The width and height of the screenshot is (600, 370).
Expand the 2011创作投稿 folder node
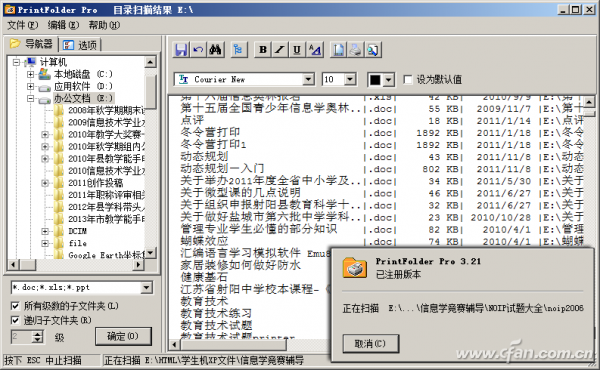click(x=45, y=183)
